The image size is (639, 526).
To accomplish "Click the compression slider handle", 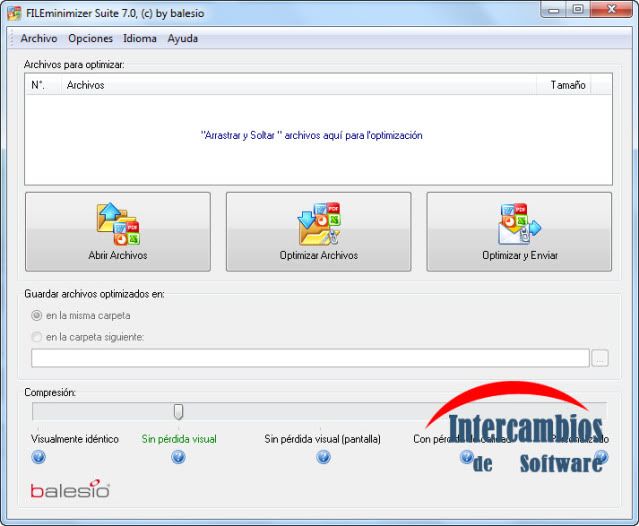I will tap(178, 412).
